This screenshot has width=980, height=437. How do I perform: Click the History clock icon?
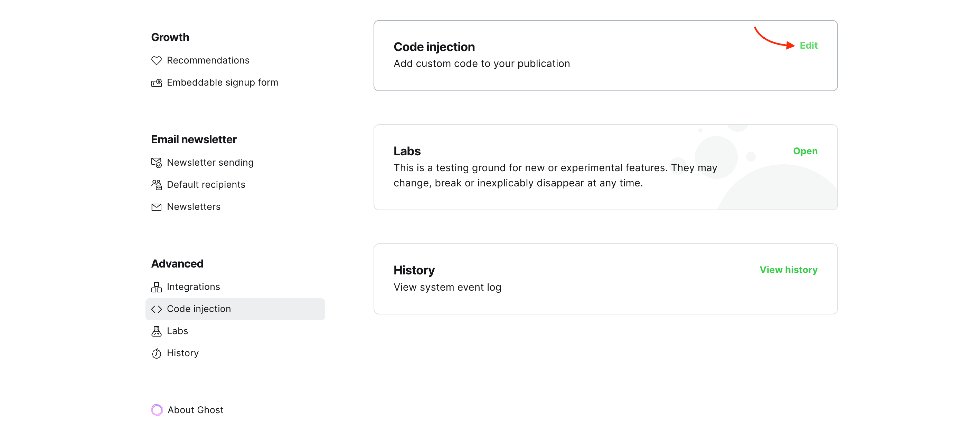click(x=156, y=353)
